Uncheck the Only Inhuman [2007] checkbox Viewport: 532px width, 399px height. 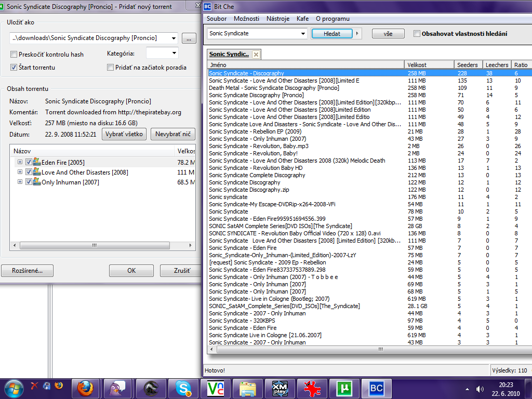pos(29,182)
